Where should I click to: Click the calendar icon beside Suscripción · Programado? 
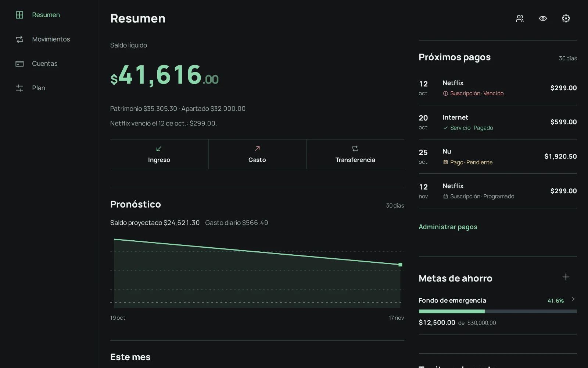pyautogui.click(x=445, y=197)
